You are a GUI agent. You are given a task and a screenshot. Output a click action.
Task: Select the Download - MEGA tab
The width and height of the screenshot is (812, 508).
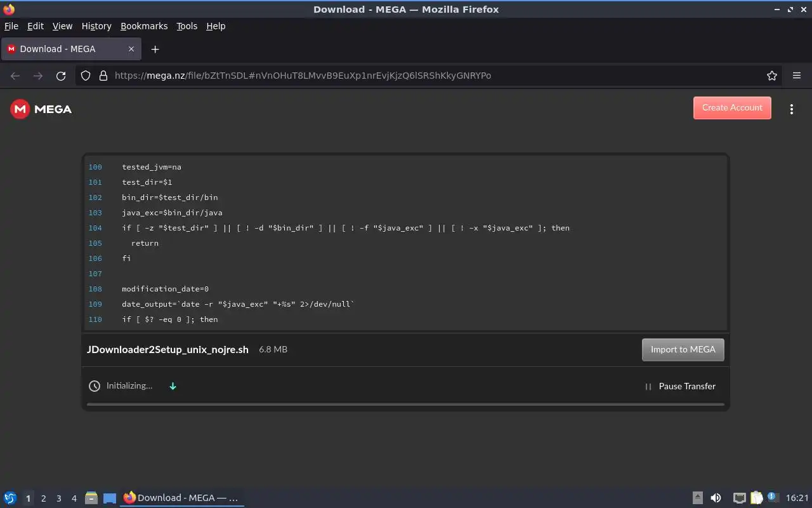(x=71, y=49)
